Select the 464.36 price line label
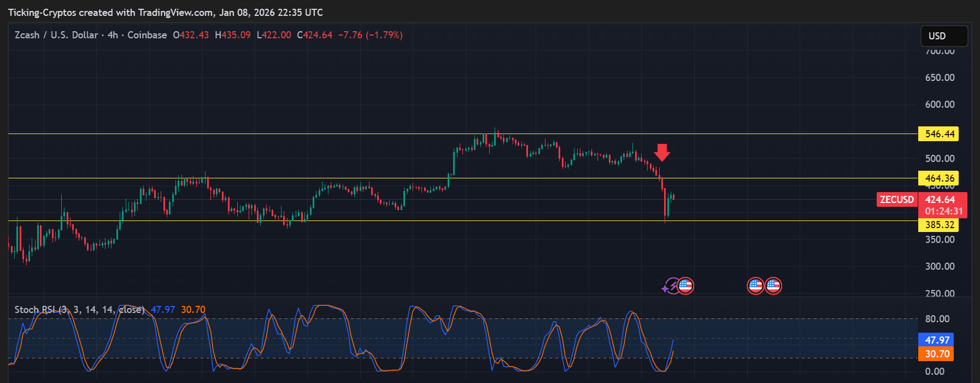 coord(938,178)
